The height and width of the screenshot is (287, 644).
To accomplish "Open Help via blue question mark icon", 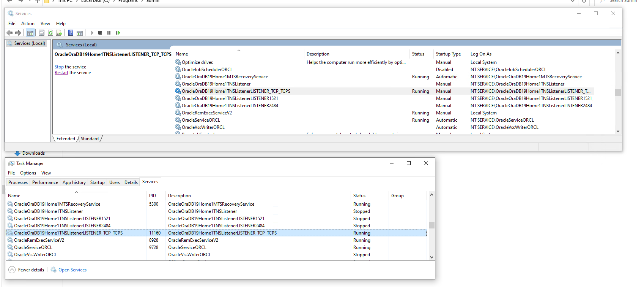I will [x=71, y=33].
